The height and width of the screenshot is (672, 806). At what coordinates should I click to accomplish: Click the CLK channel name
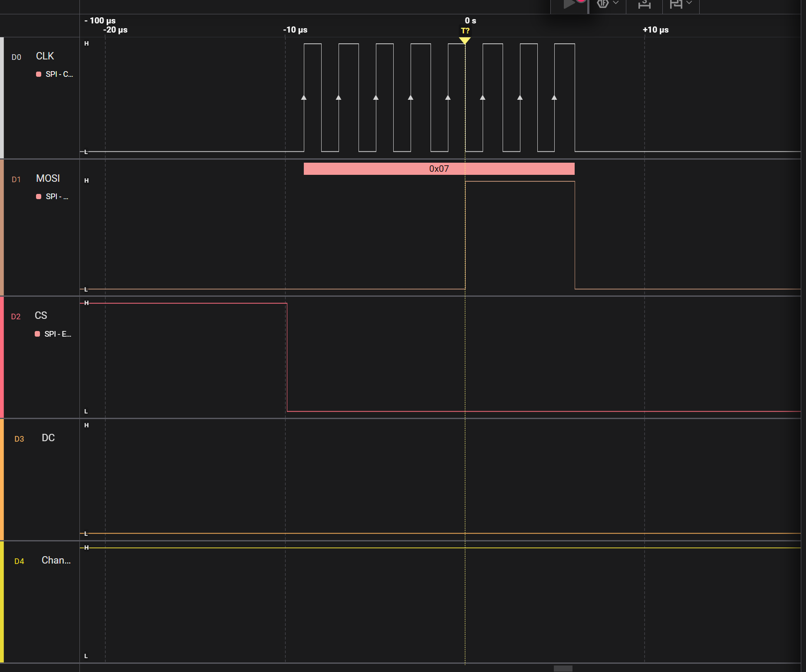click(45, 56)
